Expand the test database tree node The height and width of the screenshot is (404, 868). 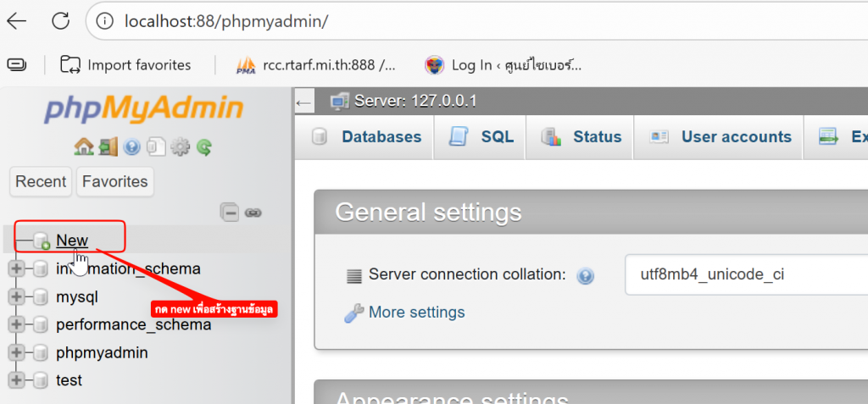16,380
